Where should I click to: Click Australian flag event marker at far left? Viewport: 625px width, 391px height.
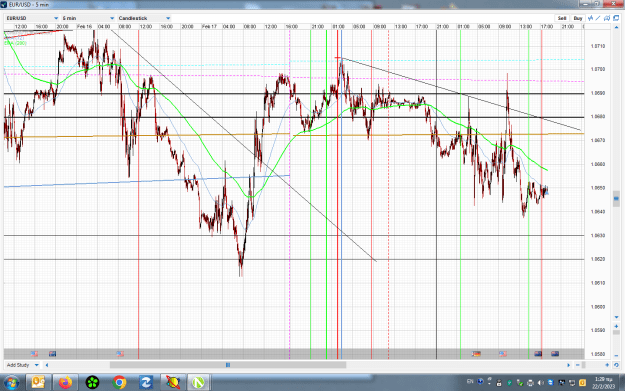(x=52, y=354)
